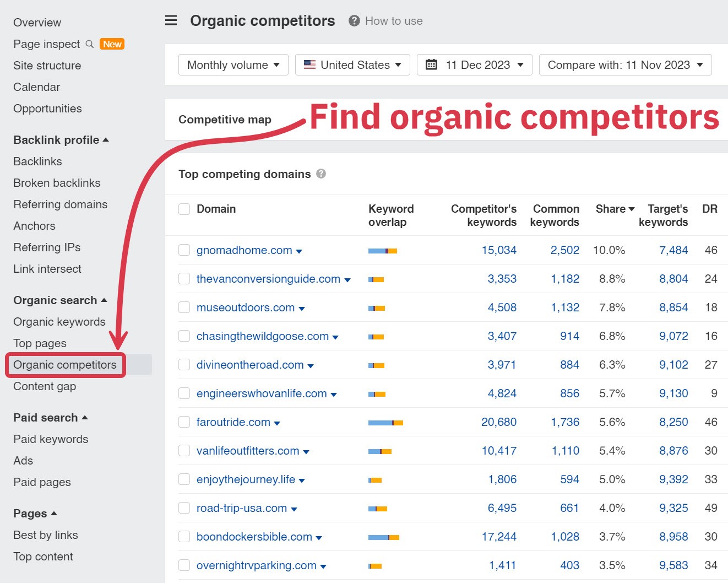Click the help icon next to Top competing domains
Screen dimensions: 728x583
tap(321, 174)
